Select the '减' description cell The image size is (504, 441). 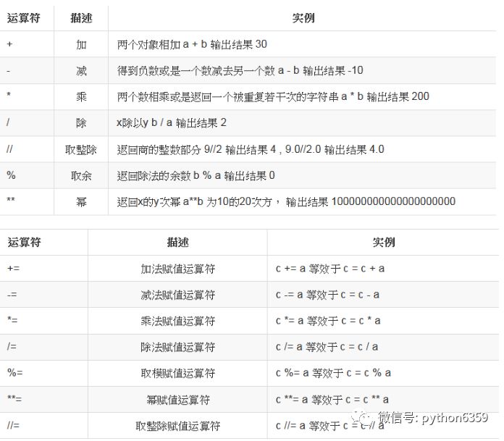pos(81,71)
